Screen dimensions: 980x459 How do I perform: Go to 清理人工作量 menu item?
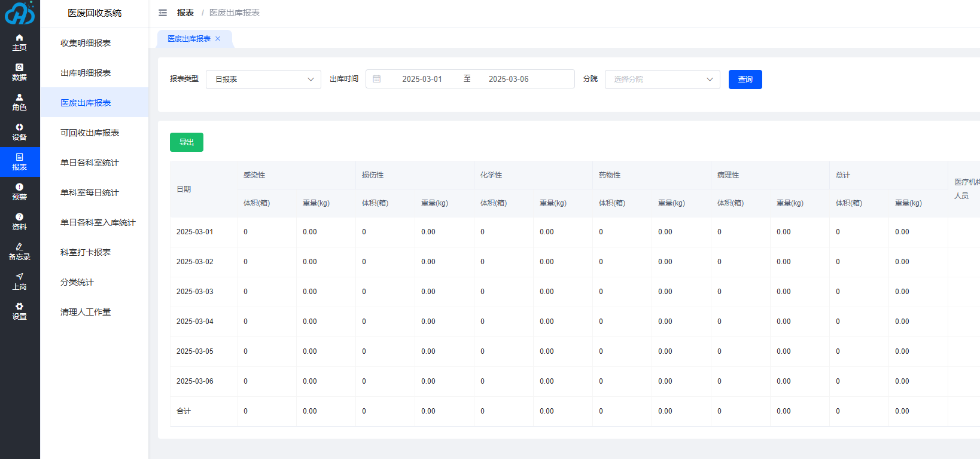86,312
